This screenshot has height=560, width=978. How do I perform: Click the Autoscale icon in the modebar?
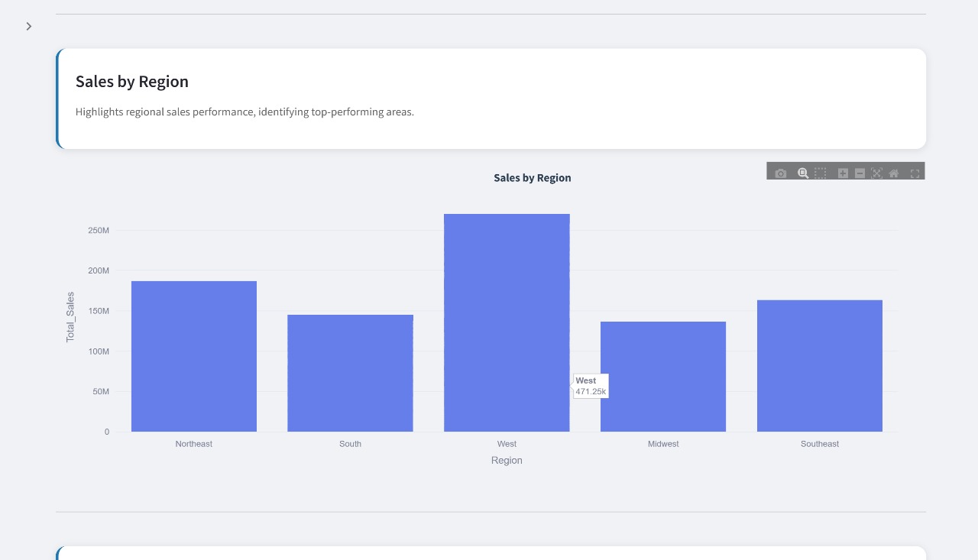[876, 173]
